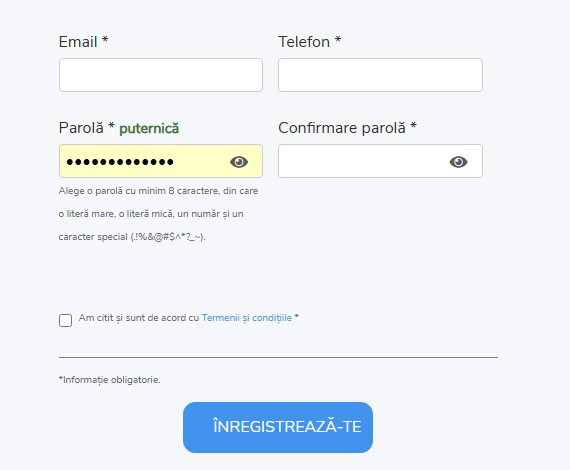
Task: Click the masked password dots
Action: pyautogui.click(x=120, y=162)
